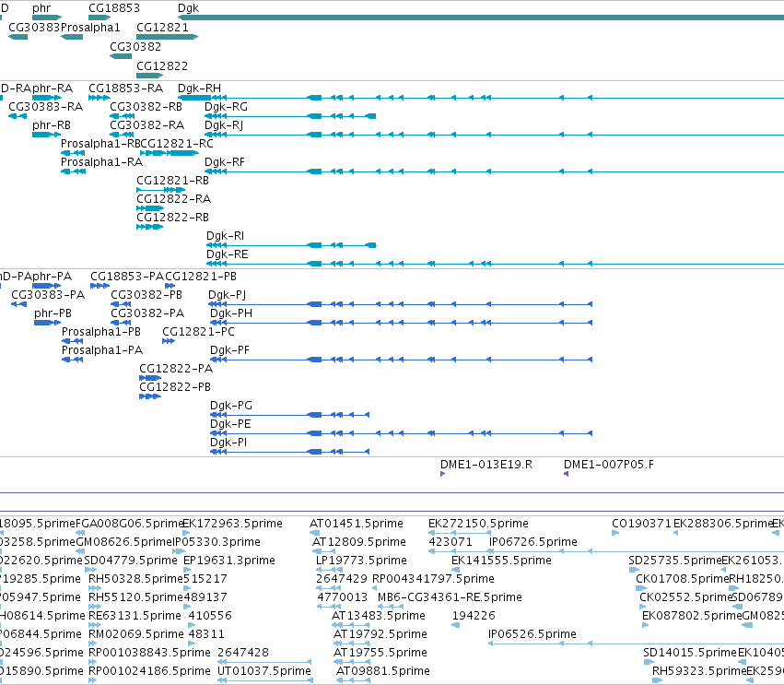Open the Dgk-RJ transcript
This screenshot has height=685, width=784.
(x=494, y=135)
